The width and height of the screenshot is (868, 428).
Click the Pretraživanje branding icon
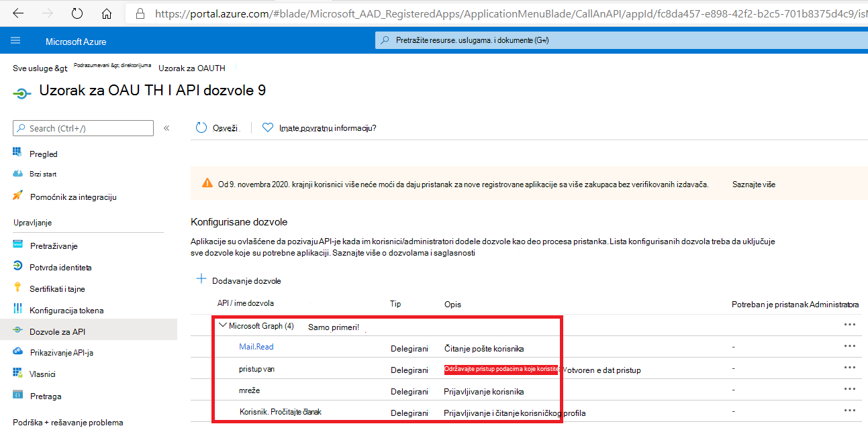coord(18,246)
